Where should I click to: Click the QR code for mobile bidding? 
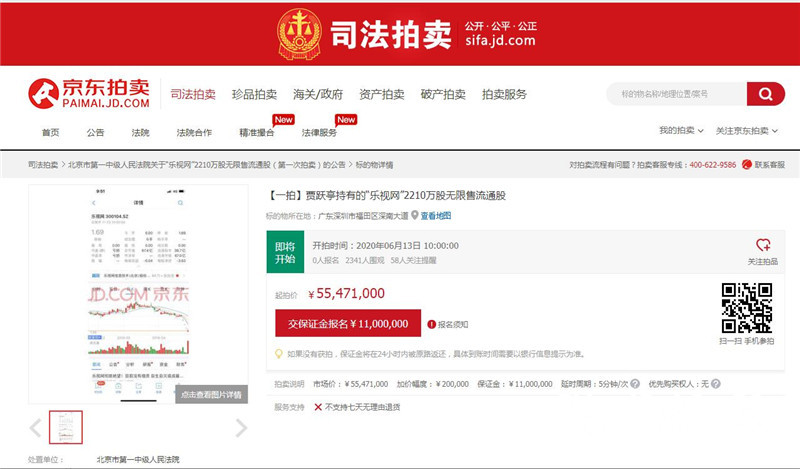click(x=748, y=308)
